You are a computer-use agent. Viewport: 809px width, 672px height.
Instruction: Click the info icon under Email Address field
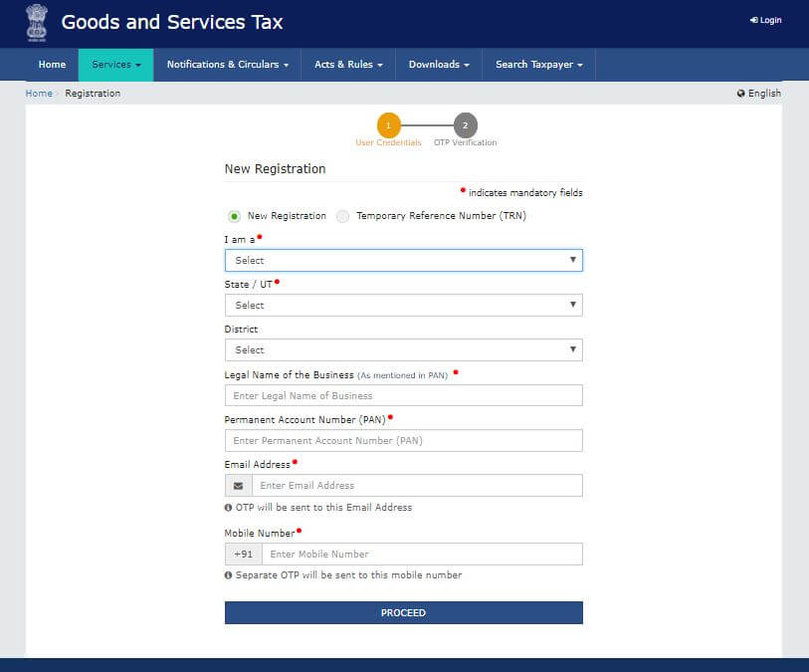pyautogui.click(x=229, y=508)
